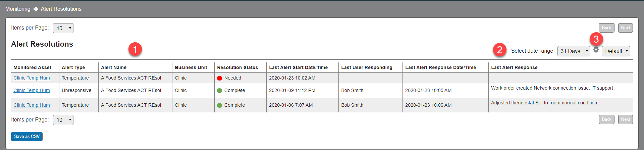Screen dimensions: 644x150
Task: Open Clinic Temp Hum link in Unresponsive row
Action: point(32,90)
